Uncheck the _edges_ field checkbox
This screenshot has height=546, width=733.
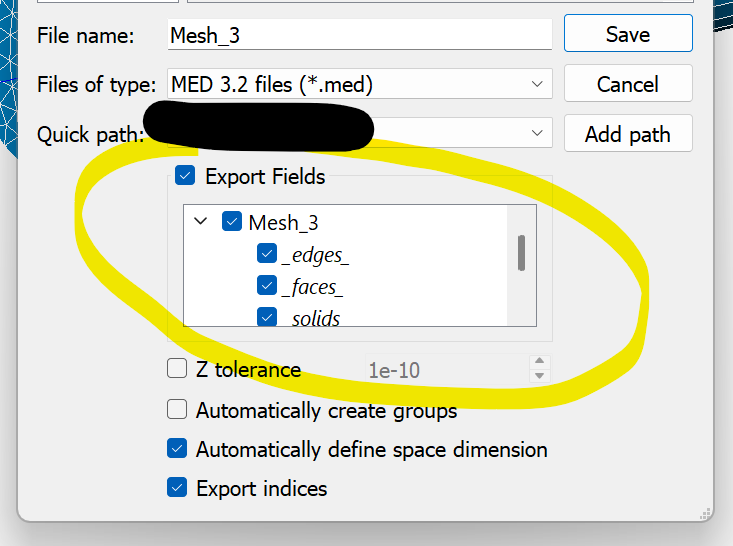(267, 254)
